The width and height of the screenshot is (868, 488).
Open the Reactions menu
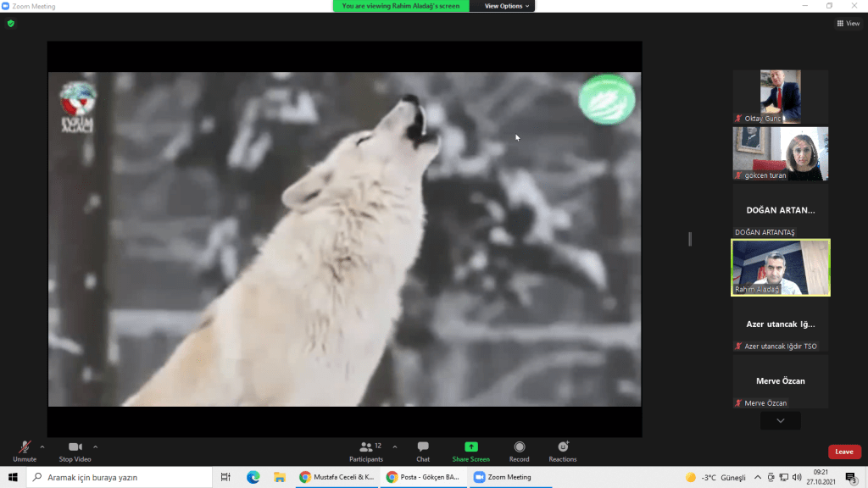point(563,451)
